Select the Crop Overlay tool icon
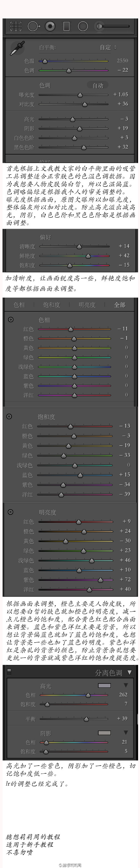 click(x=16, y=26)
